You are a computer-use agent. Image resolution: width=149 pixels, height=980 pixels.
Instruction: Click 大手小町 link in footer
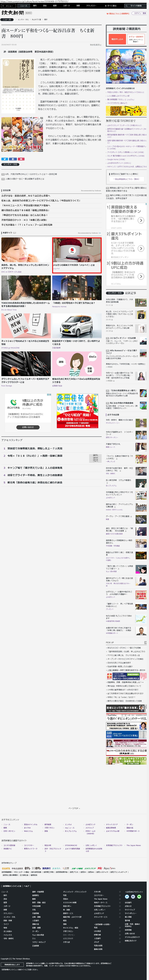point(97,891)
